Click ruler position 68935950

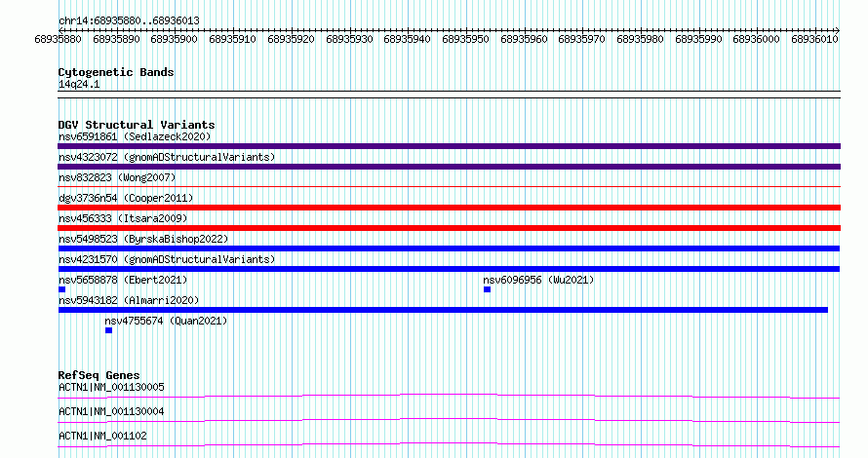pyautogui.click(x=465, y=39)
